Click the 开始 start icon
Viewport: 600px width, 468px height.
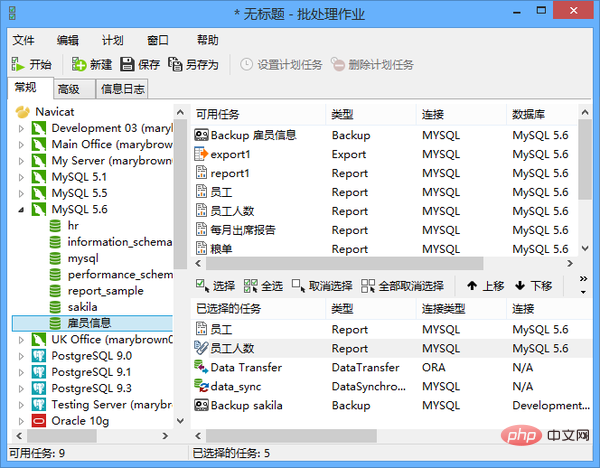point(18,64)
